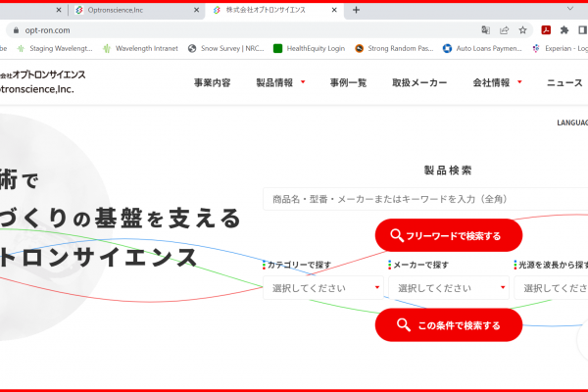The image size is (588, 392).
Task: Click the share page icon in address bar
Action: pyautogui.click(x=505, y=29)
